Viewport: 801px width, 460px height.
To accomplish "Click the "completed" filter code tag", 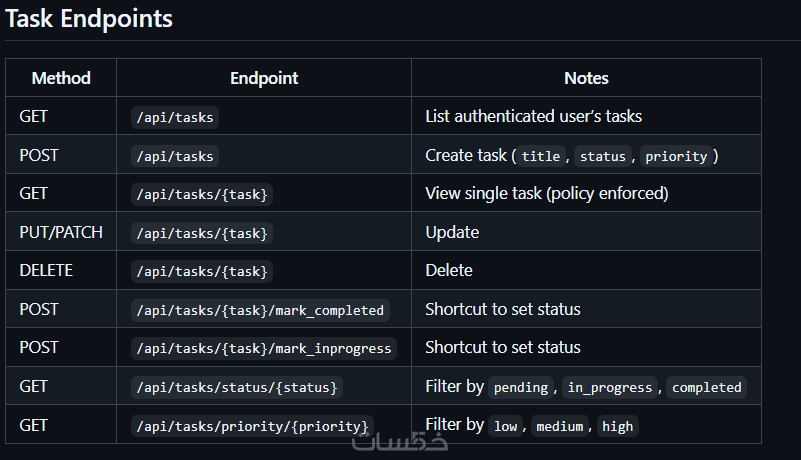I will click(x=706, y=387).
